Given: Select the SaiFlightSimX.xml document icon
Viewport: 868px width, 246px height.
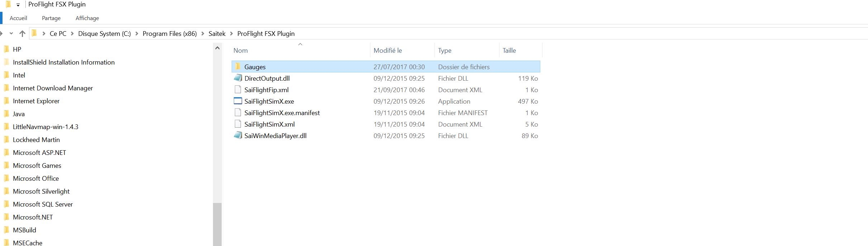Looking at the screenshot, I should [238, 124].
